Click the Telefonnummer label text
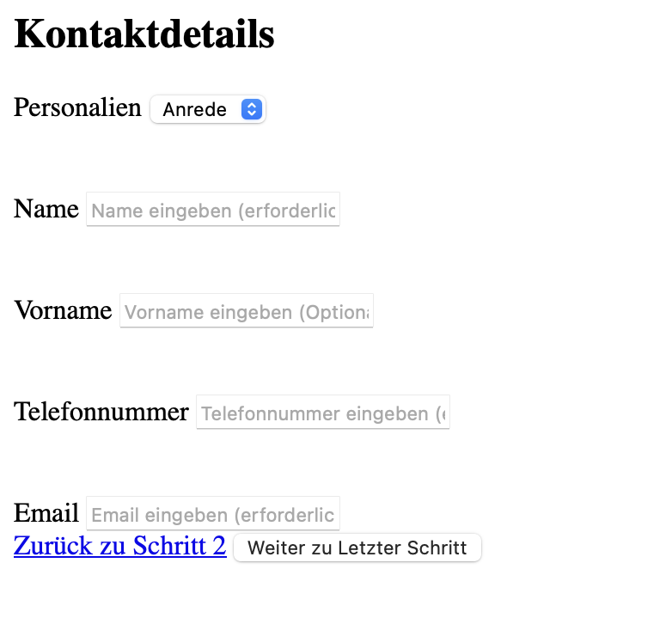Screen dimensions: 672x618 click(x=101, y=412)
